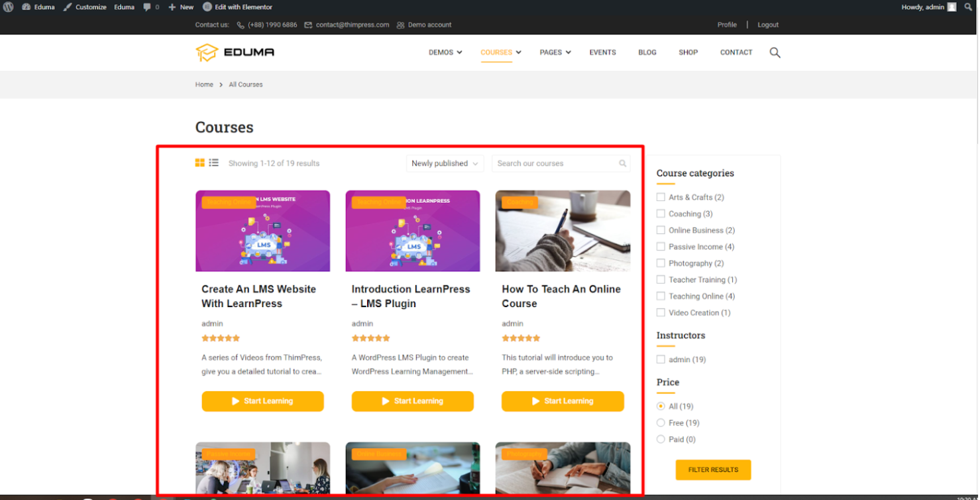The image size is (980, 500).
Task: Open Introduction LearnPress – LMS Plugin title
Action: (411, 296)
